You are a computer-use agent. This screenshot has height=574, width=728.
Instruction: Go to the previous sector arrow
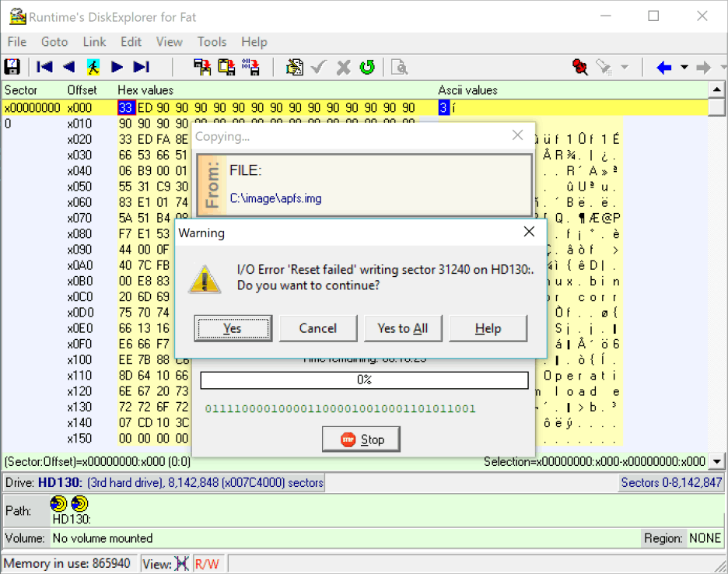pos(69,67)
